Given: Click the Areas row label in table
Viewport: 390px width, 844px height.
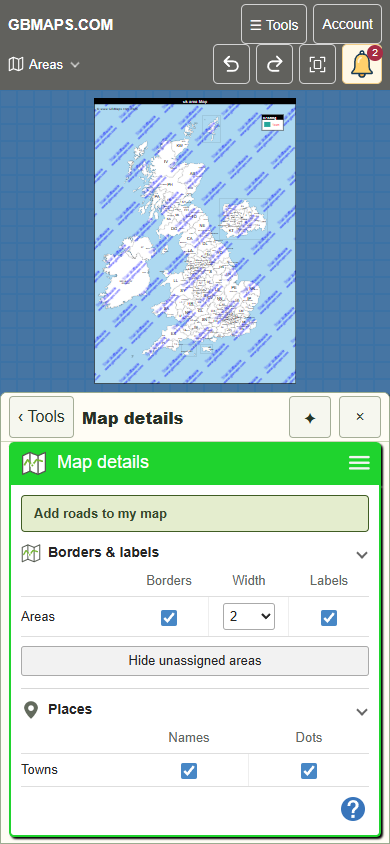Looking at the screenshot, I should 38,616.
